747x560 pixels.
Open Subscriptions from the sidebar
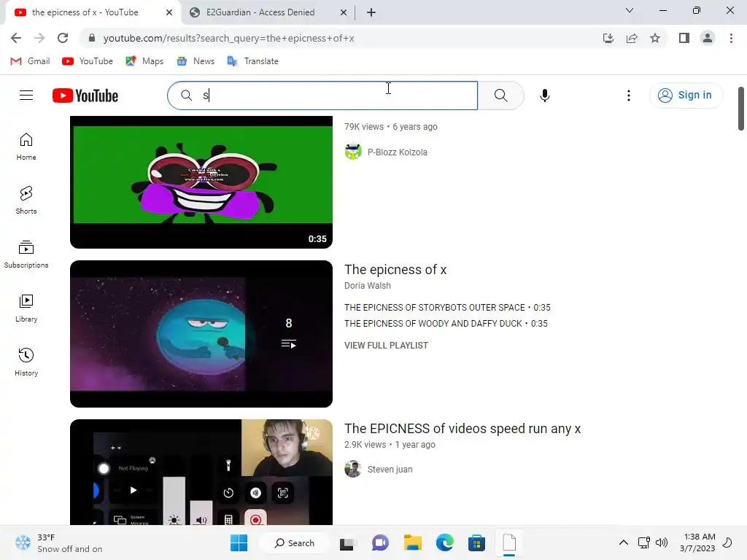click(x=26, y=254)
